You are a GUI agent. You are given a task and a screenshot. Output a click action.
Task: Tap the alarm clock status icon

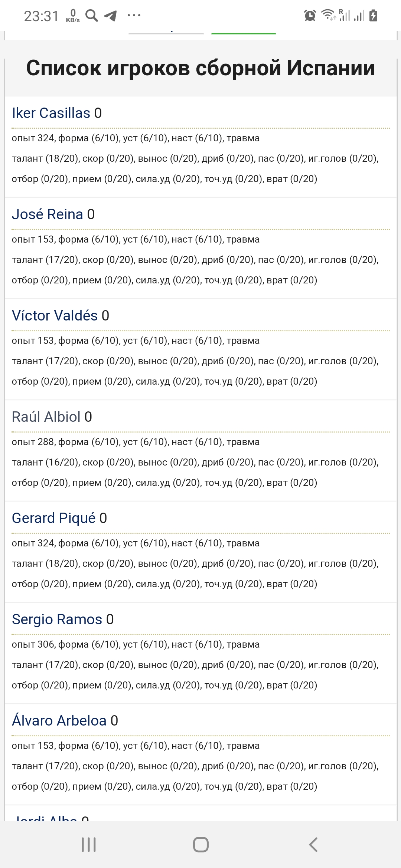click(x=310, y=16)
